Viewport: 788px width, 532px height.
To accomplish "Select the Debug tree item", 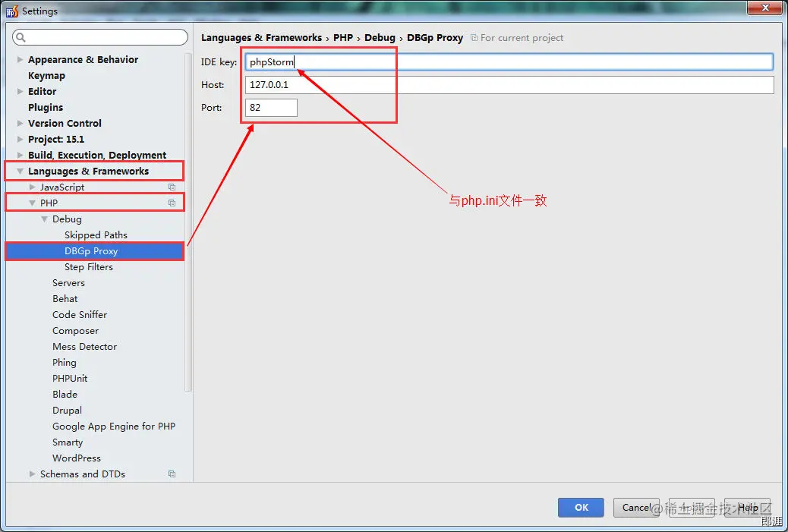I will (x=67, y=219).
